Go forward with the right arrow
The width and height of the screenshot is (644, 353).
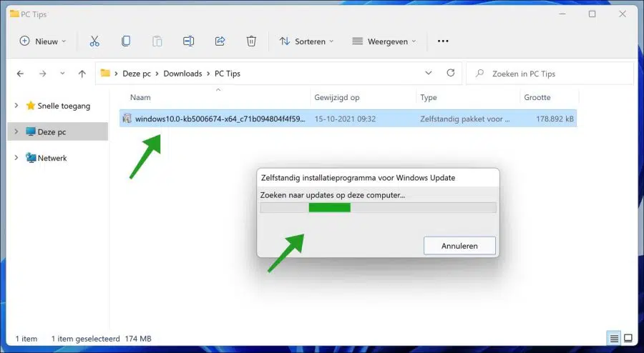[x=42, y=74]
